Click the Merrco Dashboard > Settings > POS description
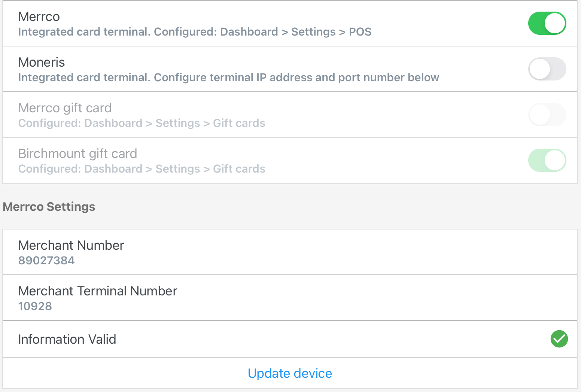This screenshot has height=392, width=581. 195,32
